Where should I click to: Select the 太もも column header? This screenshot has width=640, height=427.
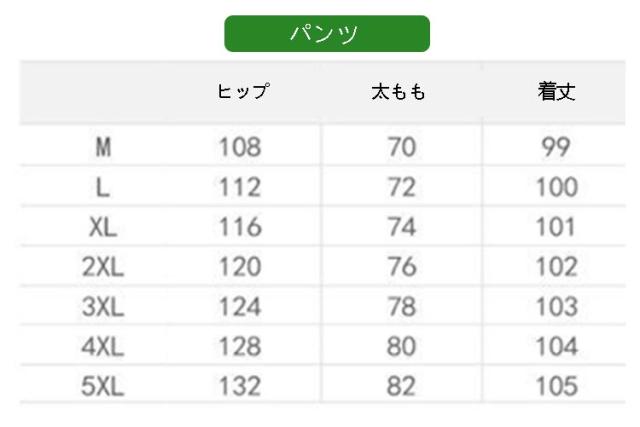point(399,92)
